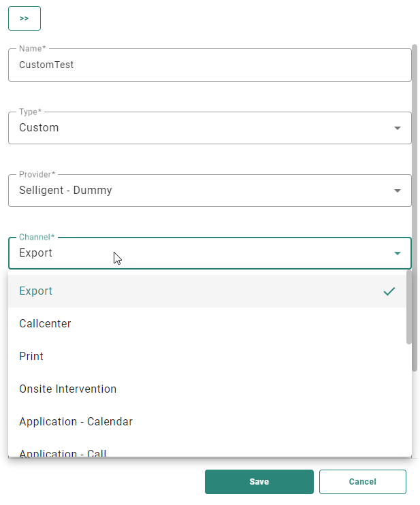Pick the Onsite Intervention channel option
Viewport: 420px width, 505px height.
click(68, 389)
